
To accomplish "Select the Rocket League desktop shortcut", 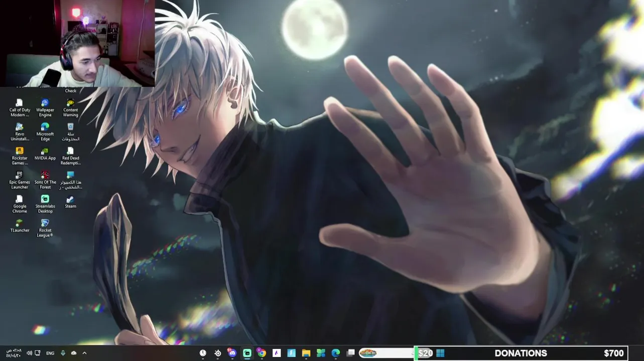I will click(x=45, y=228).
